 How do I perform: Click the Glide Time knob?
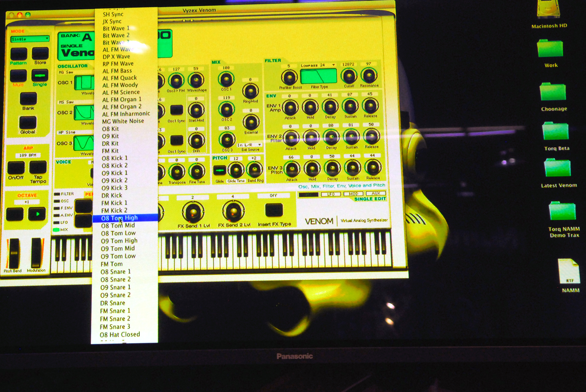pos(236,170)
